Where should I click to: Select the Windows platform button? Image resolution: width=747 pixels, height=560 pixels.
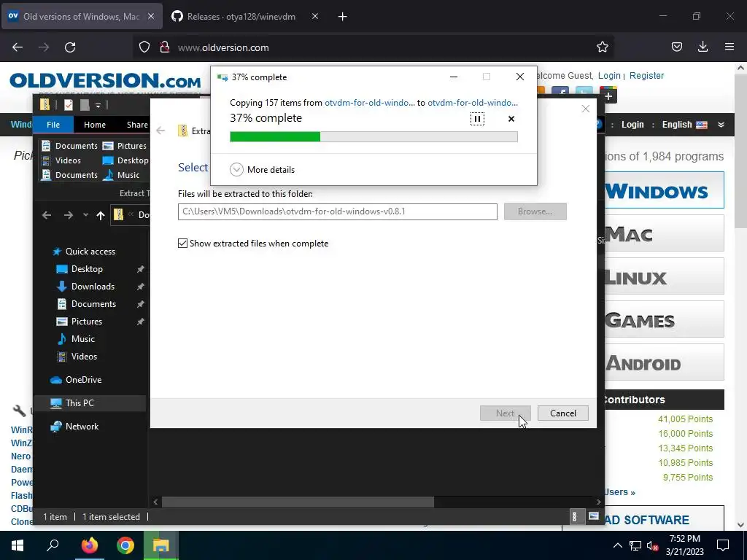click(x=664, y=190)
